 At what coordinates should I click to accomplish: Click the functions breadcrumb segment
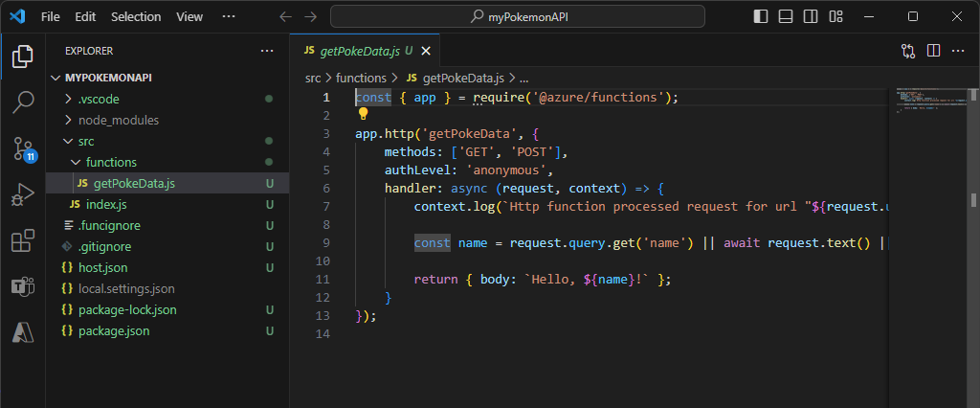pos(361,79)
